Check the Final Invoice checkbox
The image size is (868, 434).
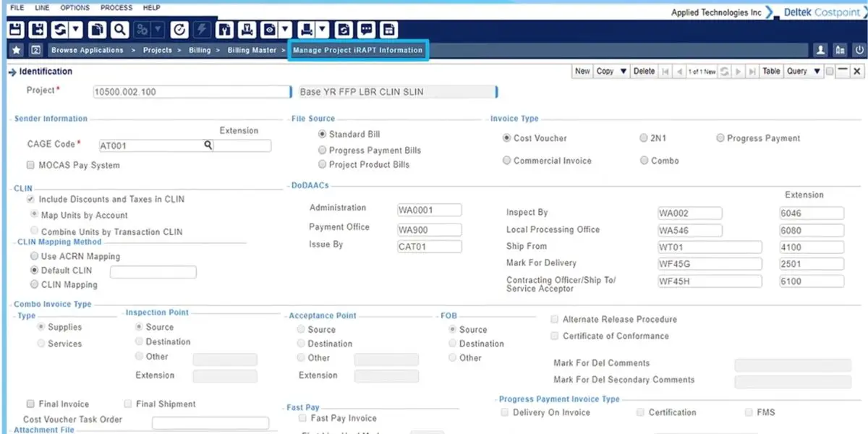coord(31,404)
